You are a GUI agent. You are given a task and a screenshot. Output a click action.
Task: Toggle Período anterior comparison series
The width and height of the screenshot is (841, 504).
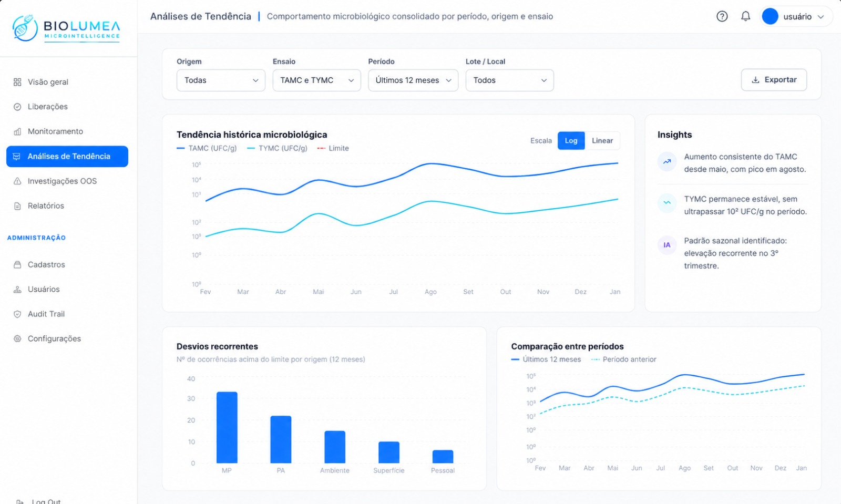coord(624,359)
